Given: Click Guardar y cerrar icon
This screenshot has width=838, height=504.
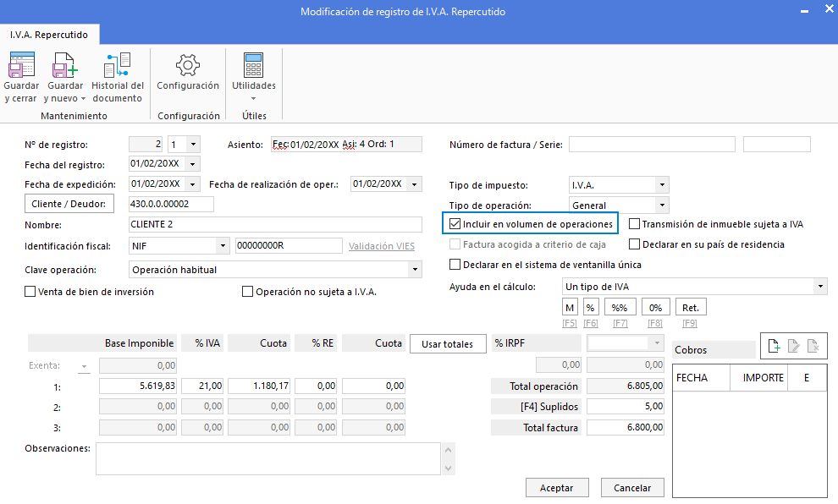Looking at the screenshot, I should point(21,64).
